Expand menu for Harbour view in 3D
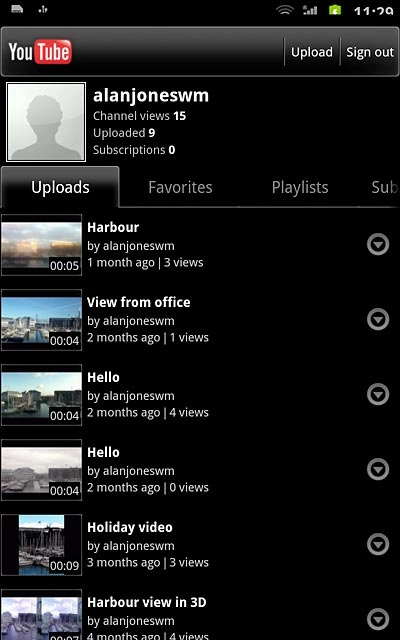400x640 pixels. tap(378, 619)
